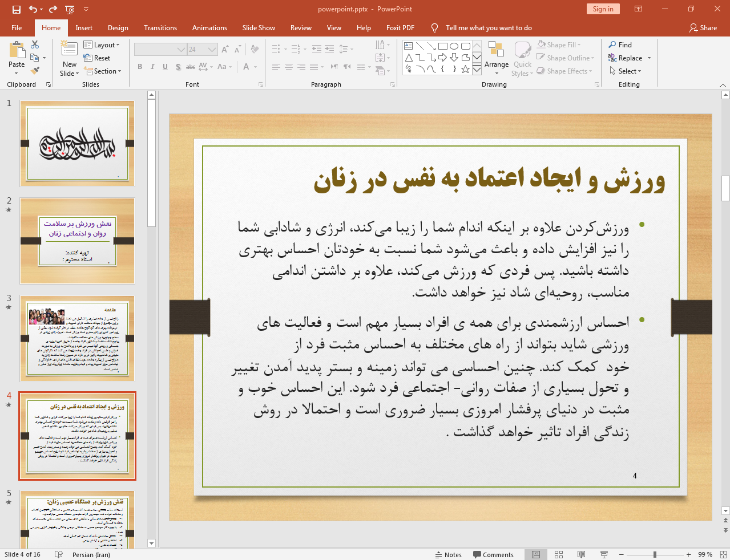Switch to the Design tab

[x=118, y=27]
